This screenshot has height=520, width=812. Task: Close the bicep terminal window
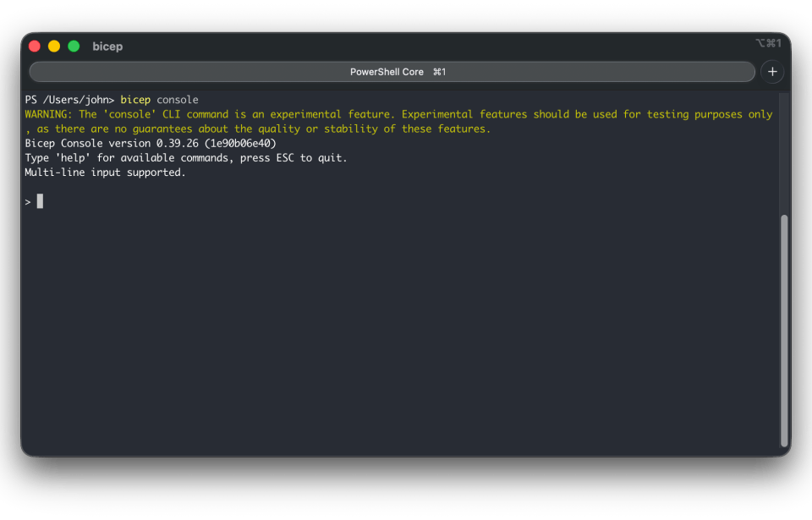(x=35, y=47)
